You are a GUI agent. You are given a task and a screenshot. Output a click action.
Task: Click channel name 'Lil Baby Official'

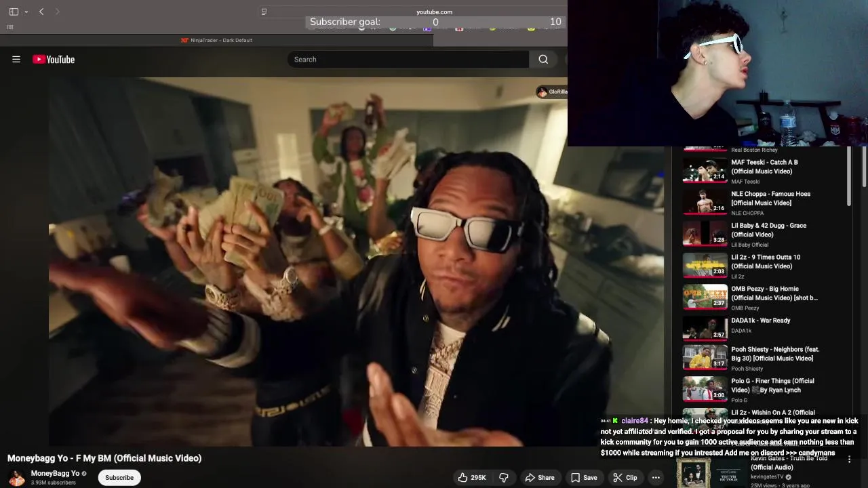(x=749, y=245)
